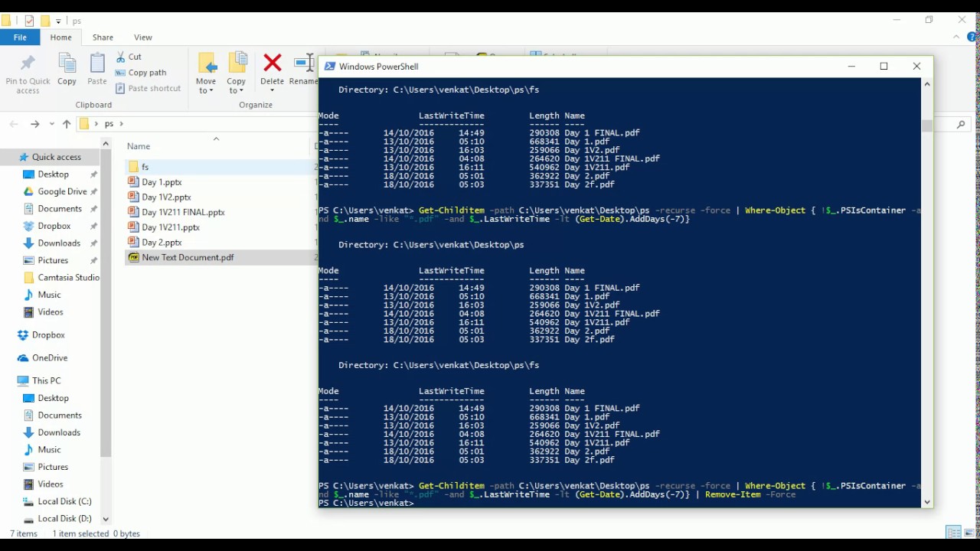980x551 pixels.
Task: Expand the Delete options dropdown arrow
Action: click(x=272, y=91)
